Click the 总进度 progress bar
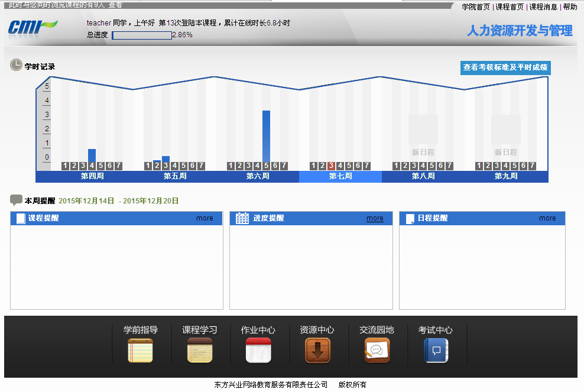584x392 pixels. (142, 35)
